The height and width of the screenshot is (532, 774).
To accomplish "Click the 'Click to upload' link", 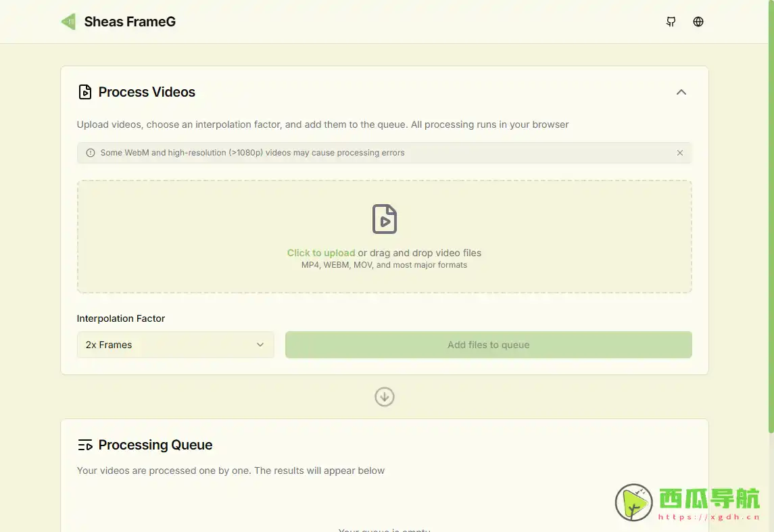I will (x=321, y=253).
